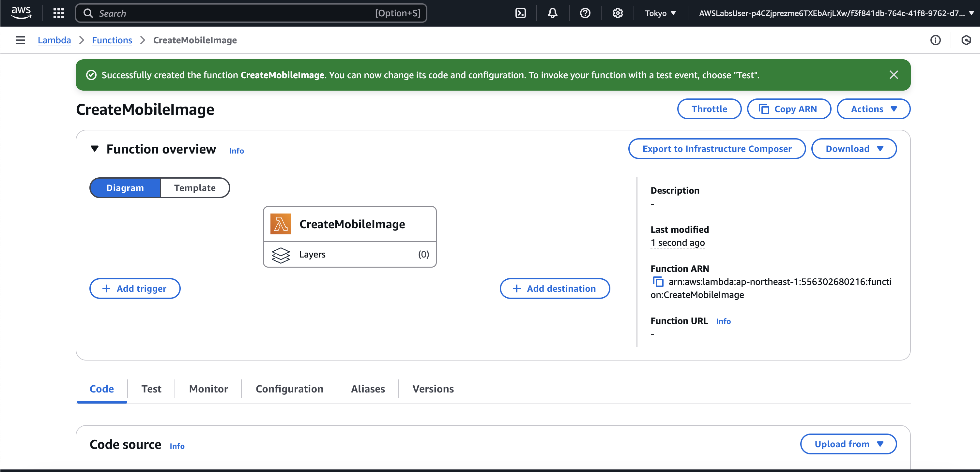Open the AWS services grid menu
This screenshot has height=472, width=980.
click(59, 13)
